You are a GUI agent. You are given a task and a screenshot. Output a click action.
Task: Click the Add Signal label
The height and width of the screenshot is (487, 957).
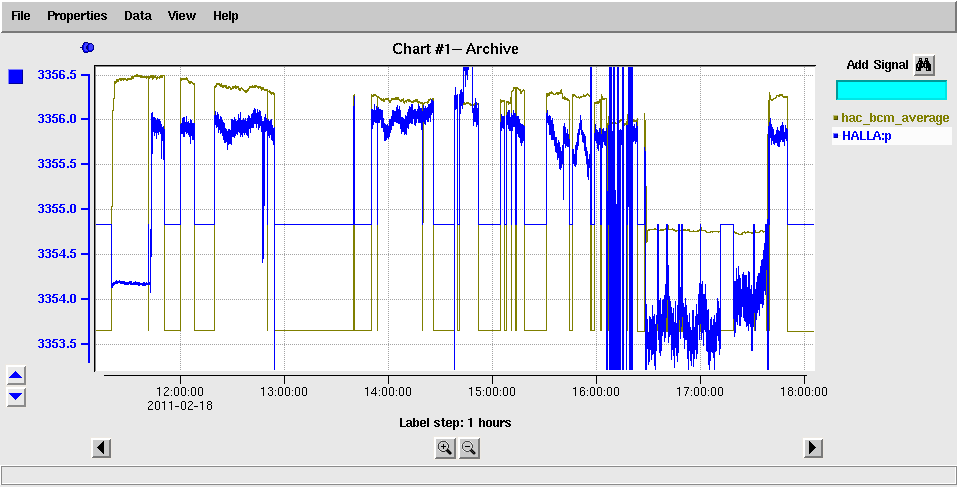[878, 65]
